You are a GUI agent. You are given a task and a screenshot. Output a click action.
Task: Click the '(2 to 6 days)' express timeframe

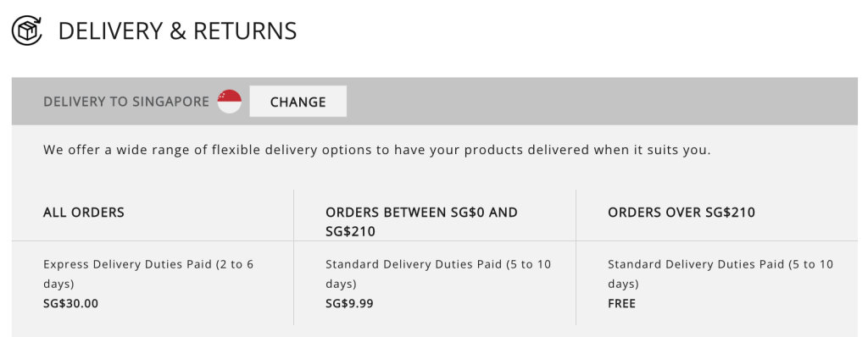click(x=148, y=273)
